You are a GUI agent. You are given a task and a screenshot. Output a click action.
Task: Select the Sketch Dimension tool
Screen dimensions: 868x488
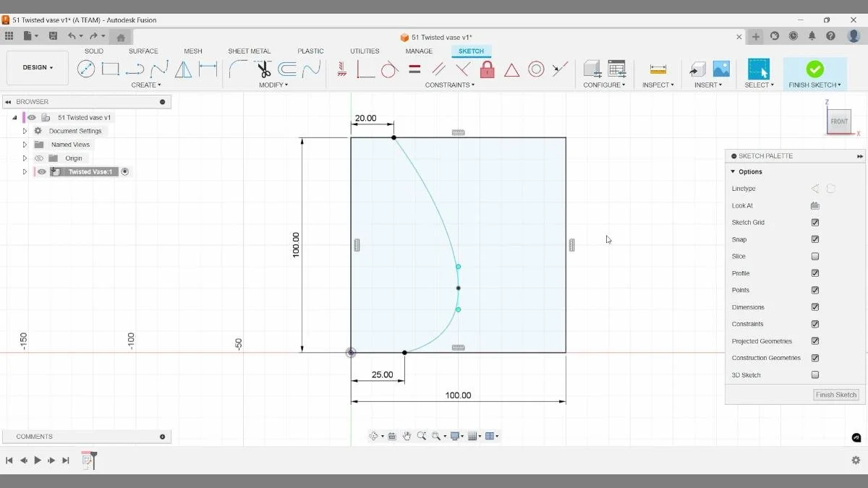pyautogui.click(x=208, y=69)
